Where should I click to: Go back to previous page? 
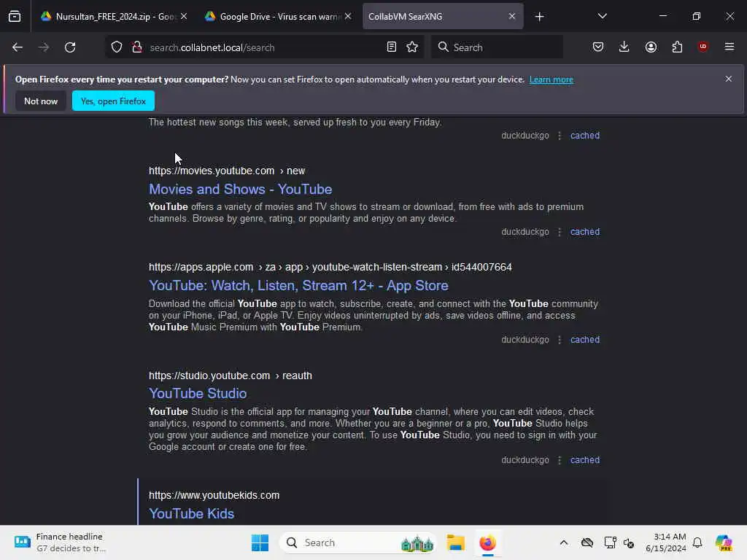coord(18,47)
